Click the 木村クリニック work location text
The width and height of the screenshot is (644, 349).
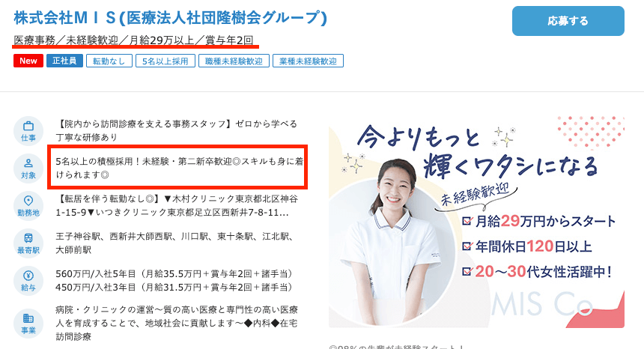click(x=177, y=205)
